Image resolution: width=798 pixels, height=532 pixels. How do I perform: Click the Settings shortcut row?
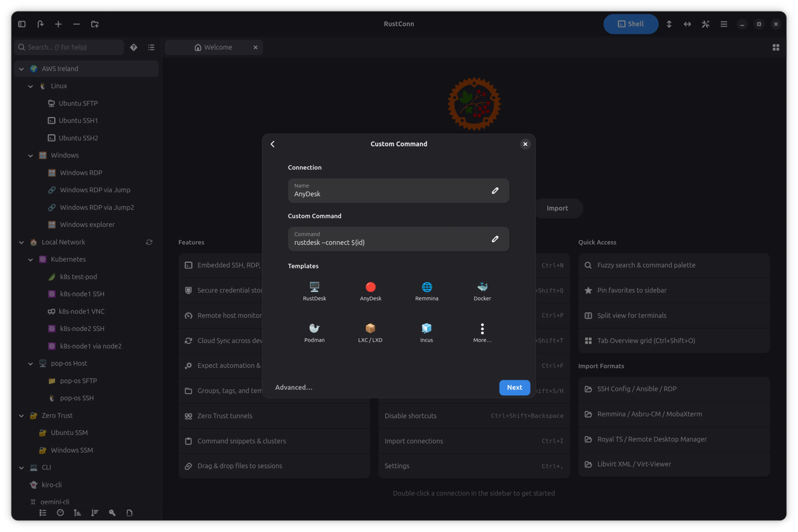click(474, 466)
